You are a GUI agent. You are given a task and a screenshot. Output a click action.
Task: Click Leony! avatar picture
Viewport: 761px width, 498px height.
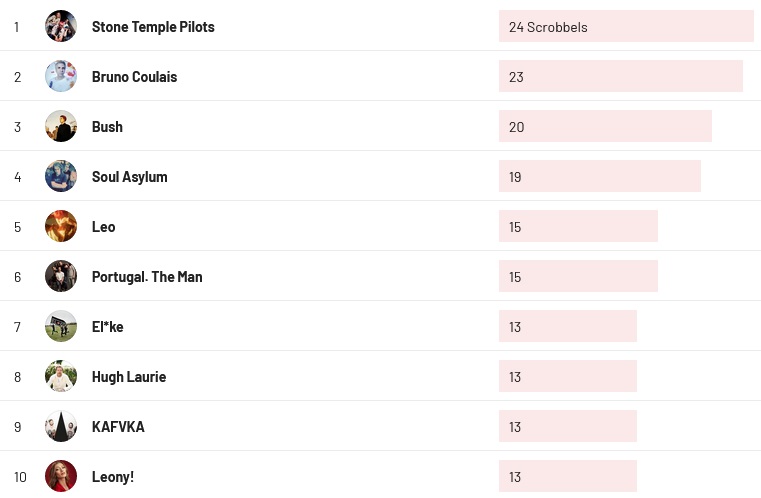(x=61, y=476)
